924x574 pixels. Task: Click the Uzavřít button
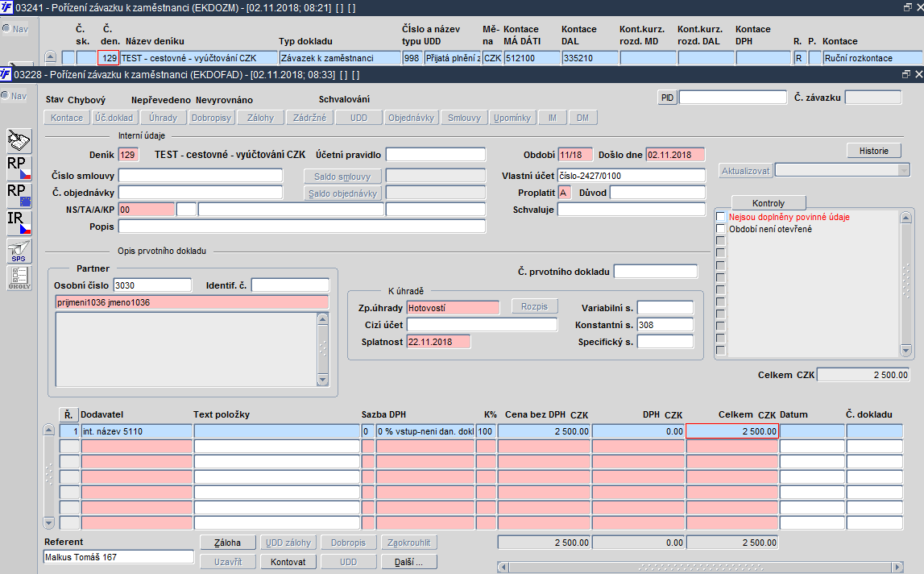(x=227, y=562)
